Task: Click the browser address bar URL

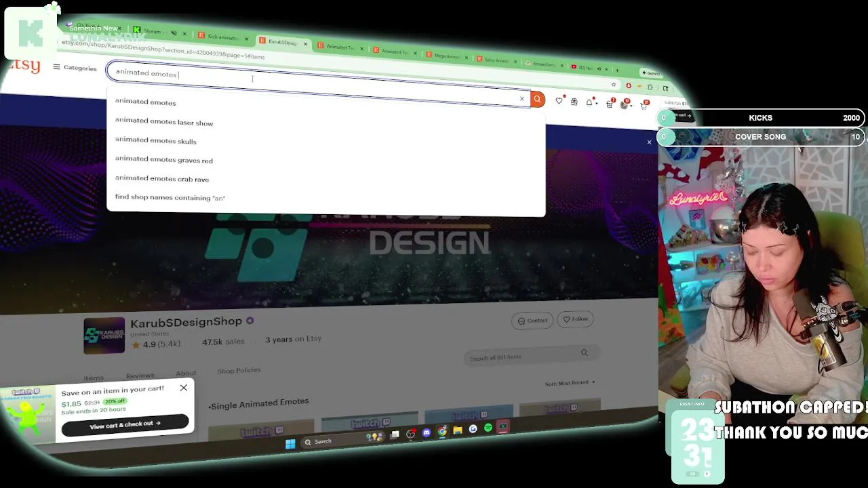Action: point(163,49)
